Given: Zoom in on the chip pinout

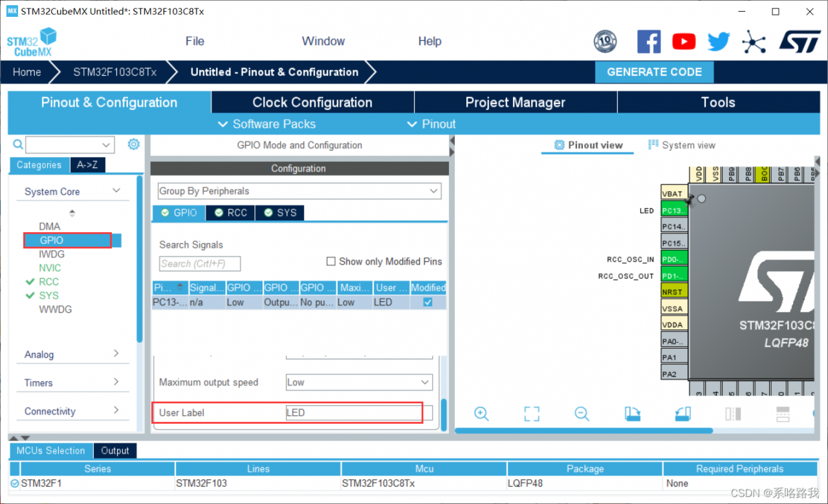Looking at the screenshot, I should tap(481, 414).
